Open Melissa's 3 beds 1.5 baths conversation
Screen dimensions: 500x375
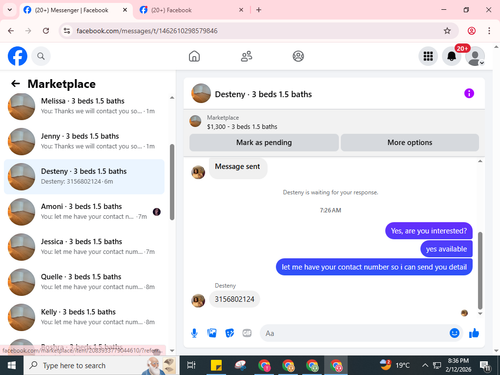click(x=84, y=106)
